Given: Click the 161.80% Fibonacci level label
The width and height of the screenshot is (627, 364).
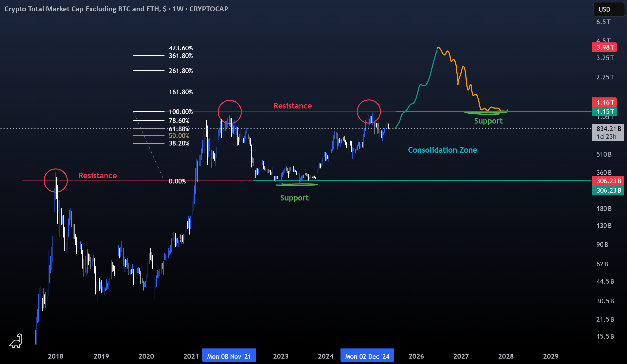Looking at the screenshot, I should [x=181, y=92].
